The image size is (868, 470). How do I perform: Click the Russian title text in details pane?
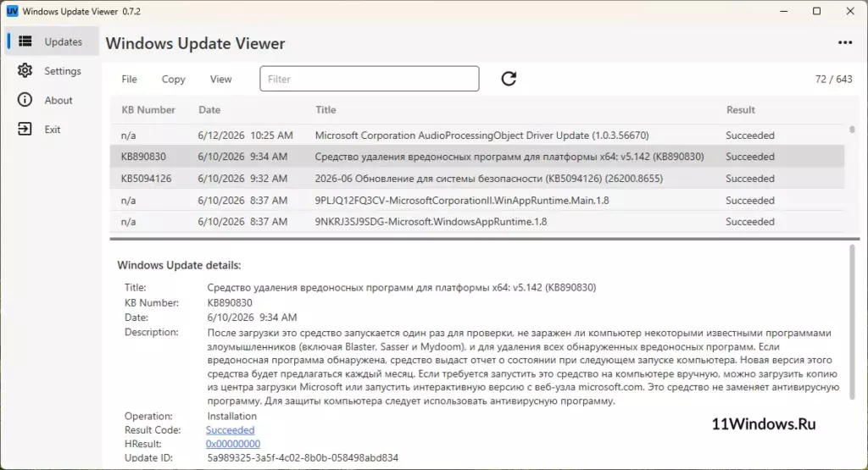tap(401, 288)
